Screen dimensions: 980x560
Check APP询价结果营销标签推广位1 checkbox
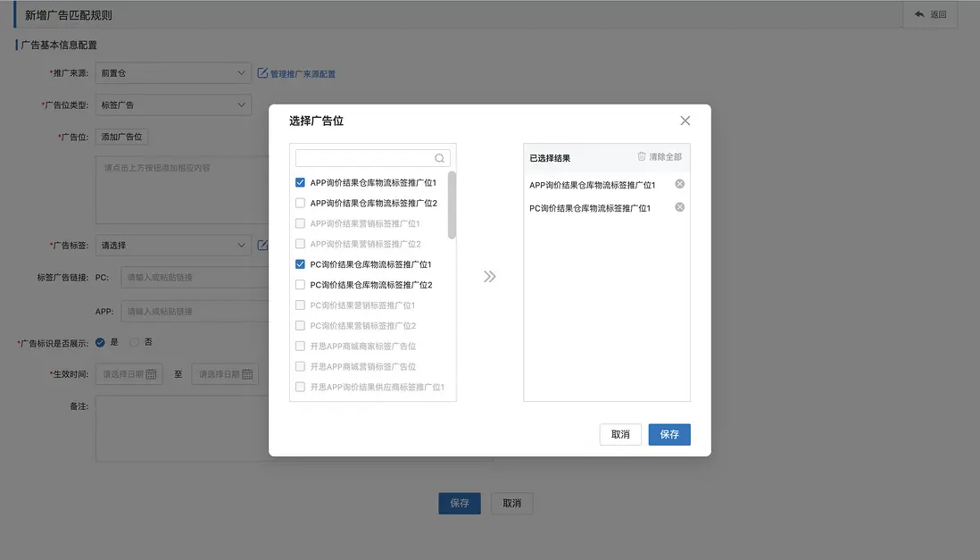point(300,223)
